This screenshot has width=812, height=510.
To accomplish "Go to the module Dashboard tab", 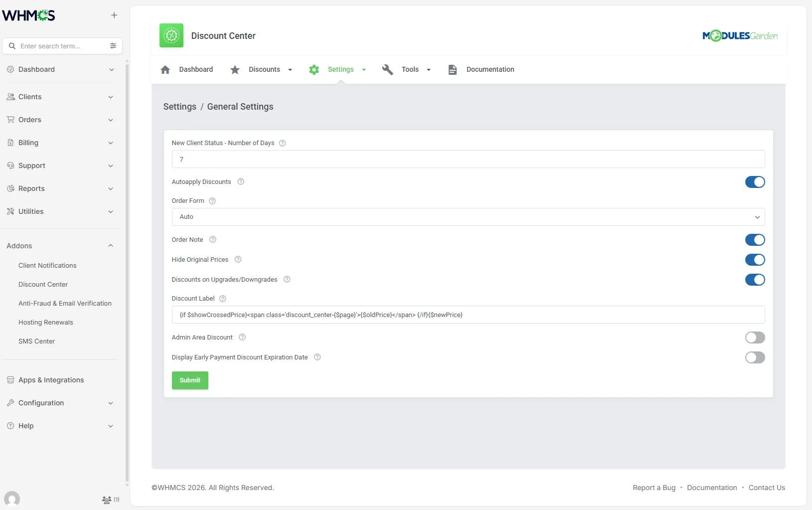I will (x=187, y=69).
